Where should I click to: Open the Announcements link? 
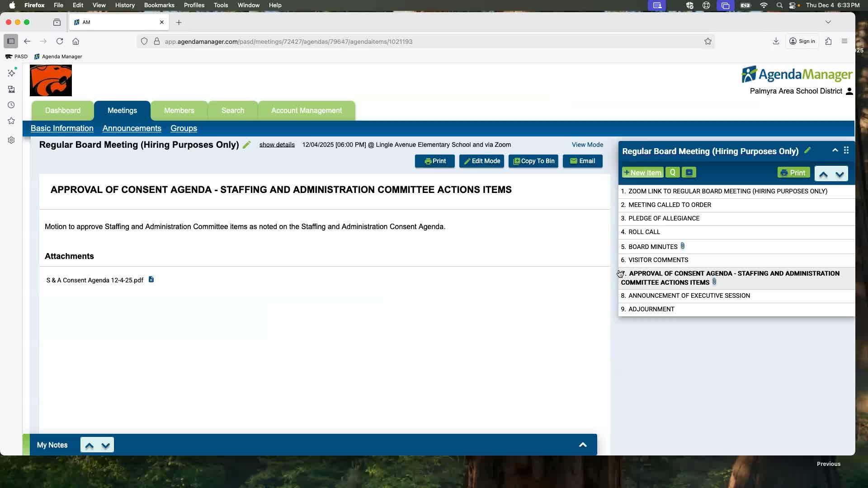point(132,128)
